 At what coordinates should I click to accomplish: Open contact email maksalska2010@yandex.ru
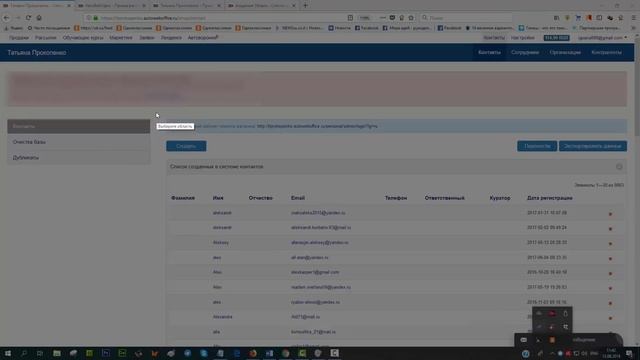point(318,213)
